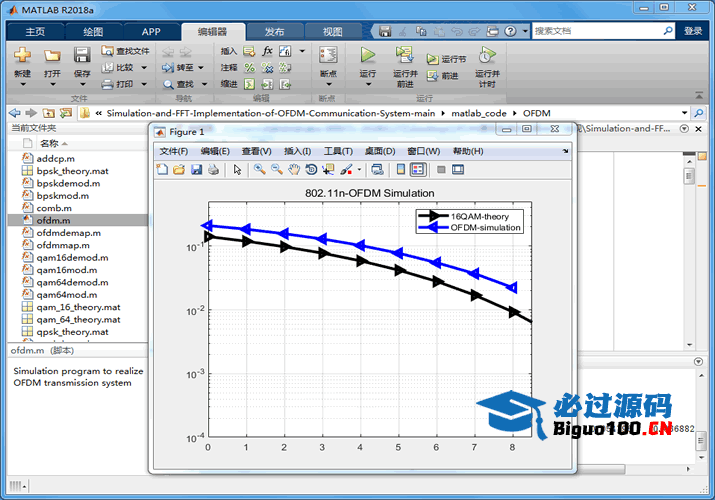This screenshot has width=715, height=500.
Task: Toggle the Edit Plot arrow tool in Figure 1
Action: 237,170
